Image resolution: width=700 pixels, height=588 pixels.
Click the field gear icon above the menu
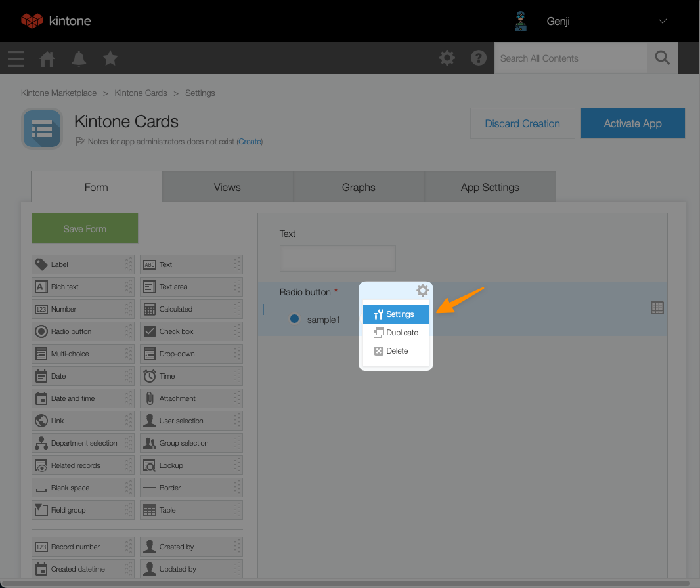422,291
